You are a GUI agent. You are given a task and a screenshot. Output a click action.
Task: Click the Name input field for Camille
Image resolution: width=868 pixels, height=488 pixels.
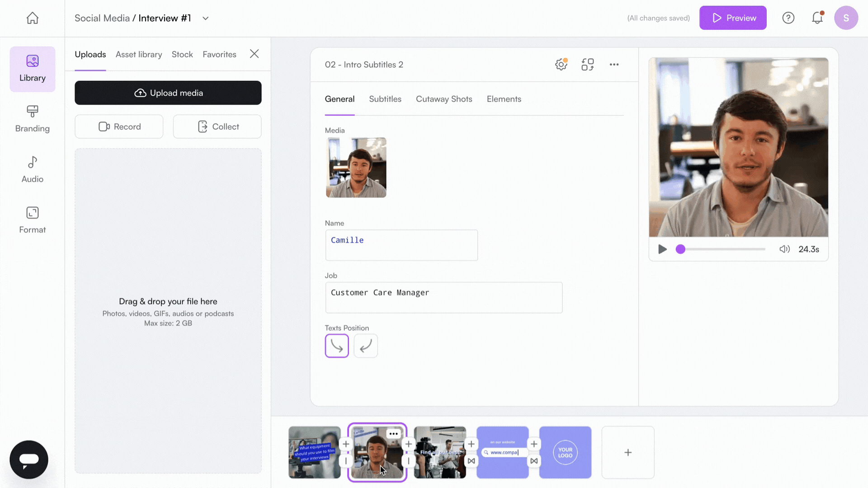pos(401,244)
